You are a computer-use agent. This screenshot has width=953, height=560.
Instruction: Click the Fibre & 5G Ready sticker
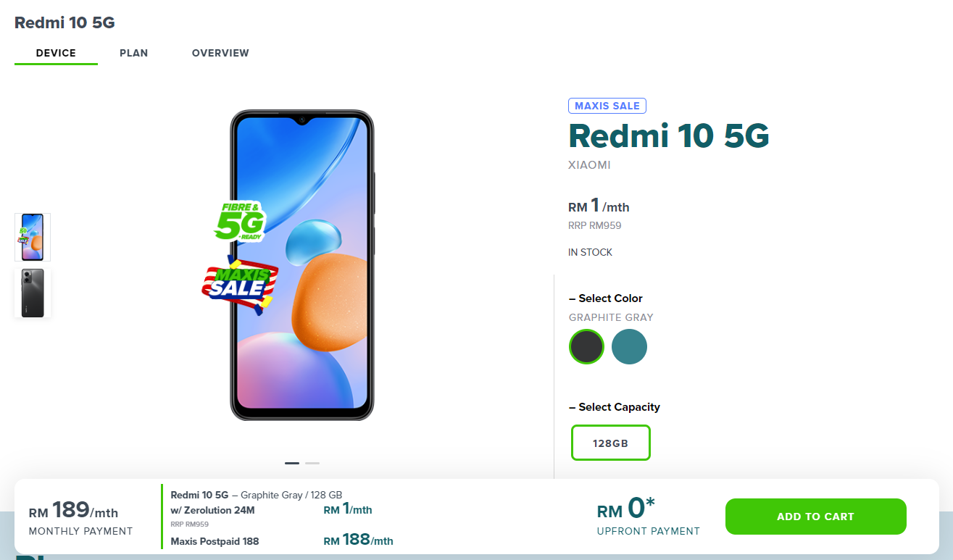point(240,222)
